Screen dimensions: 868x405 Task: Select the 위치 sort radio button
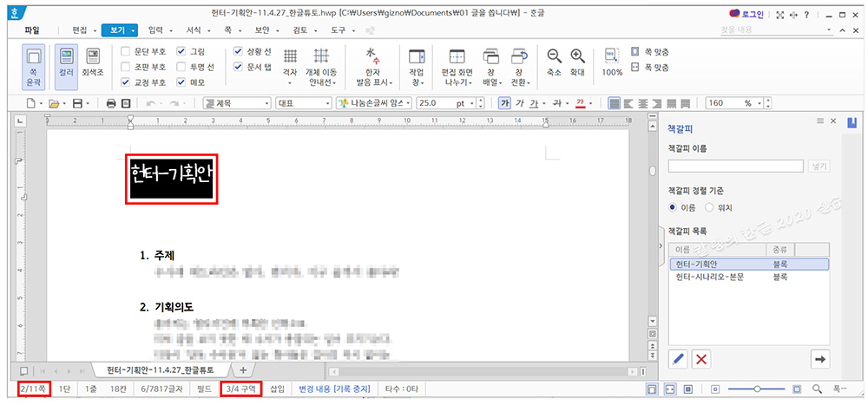pos(709,207)
